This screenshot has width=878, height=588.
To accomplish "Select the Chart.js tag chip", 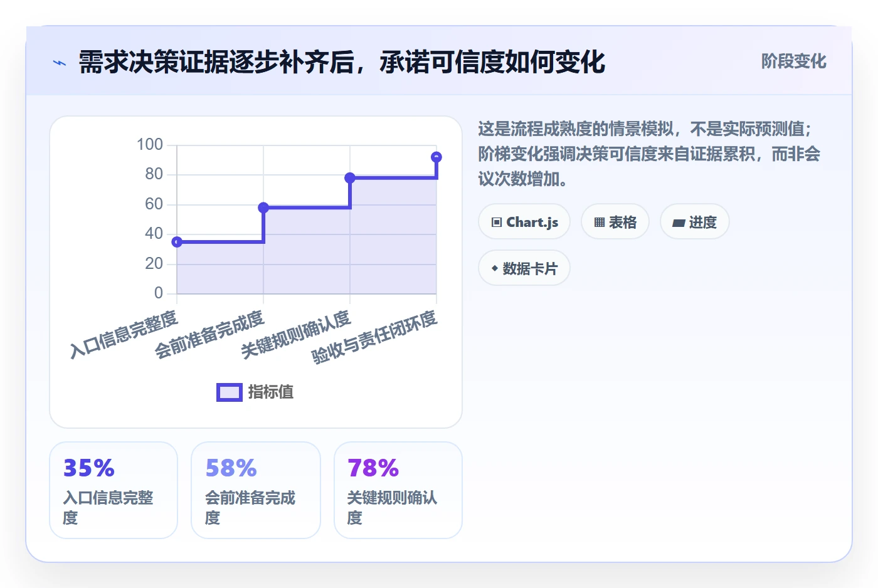I will (x=524, y=222).
